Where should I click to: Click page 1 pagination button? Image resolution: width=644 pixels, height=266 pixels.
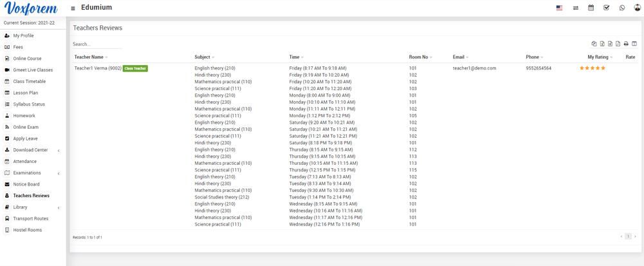coord(628,236)
